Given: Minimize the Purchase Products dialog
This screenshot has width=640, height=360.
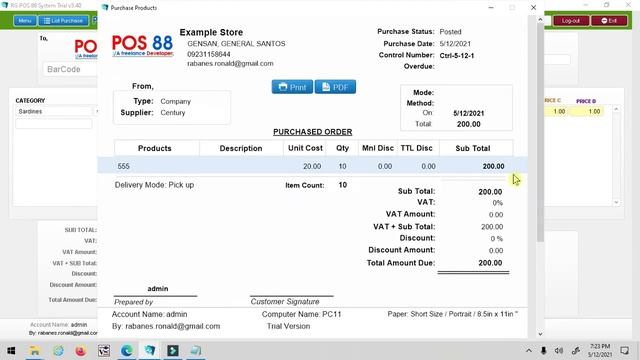Looking at the screenshot, I should (x=491, y=8).
